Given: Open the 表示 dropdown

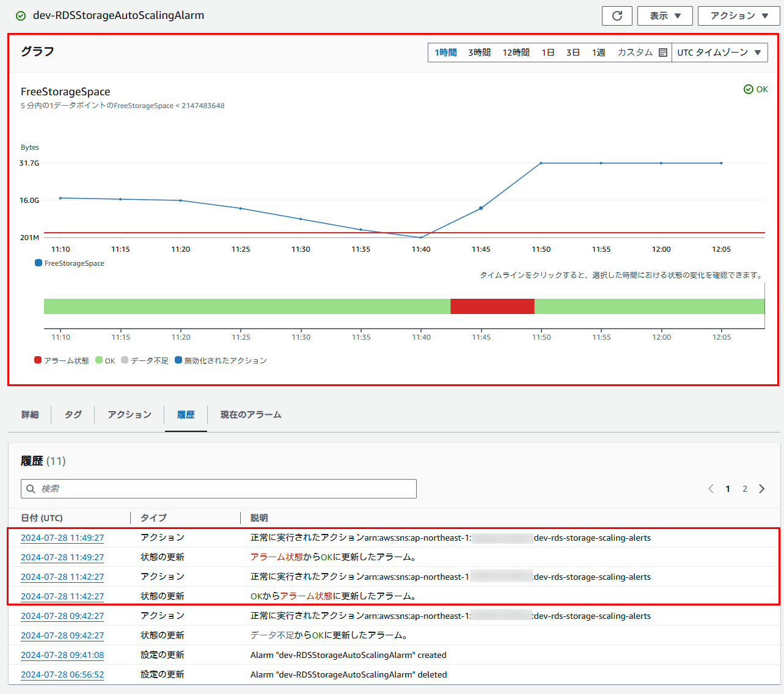Looking at the screenshot, I should [x=665, y=16].
